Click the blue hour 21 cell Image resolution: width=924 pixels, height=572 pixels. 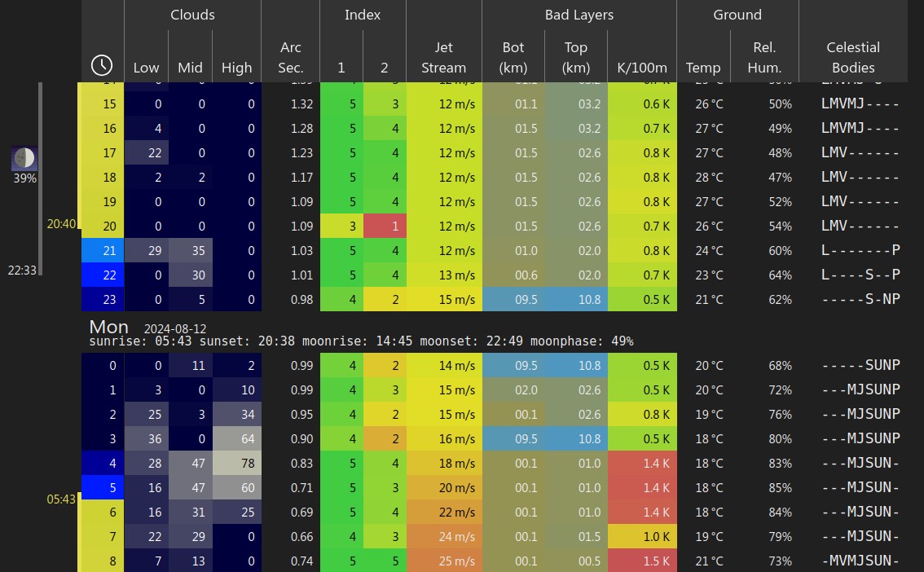coord(103,250)
